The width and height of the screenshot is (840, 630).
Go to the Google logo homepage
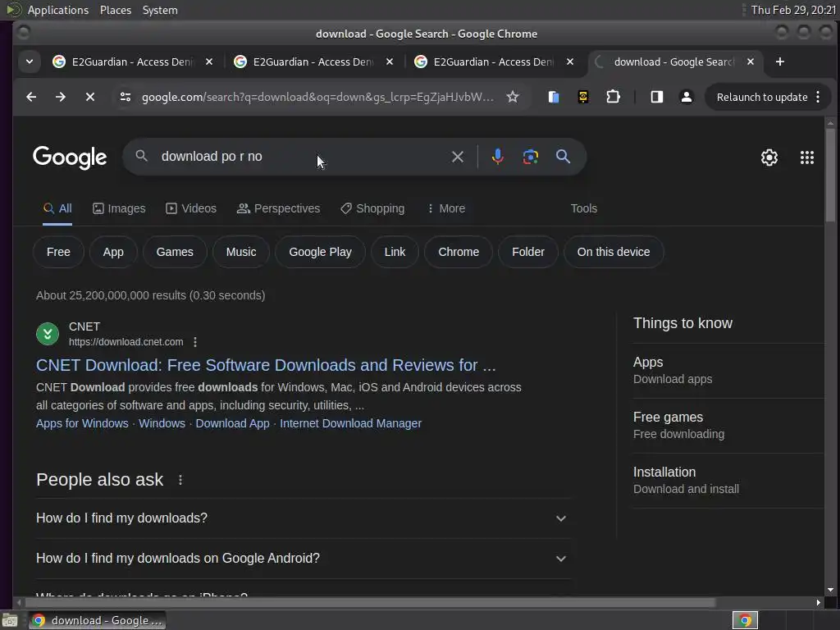click(x=70, y=157)
